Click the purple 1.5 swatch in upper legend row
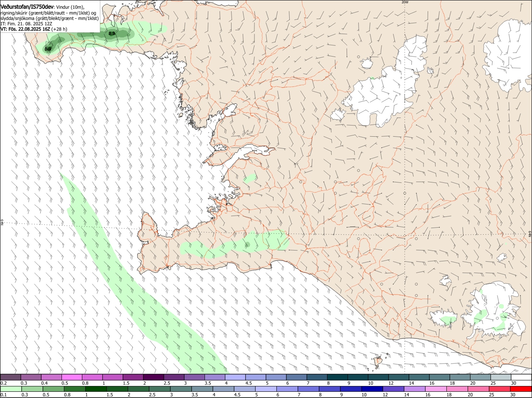The height and width of the screenshot is (398, 532). point(133,377)
